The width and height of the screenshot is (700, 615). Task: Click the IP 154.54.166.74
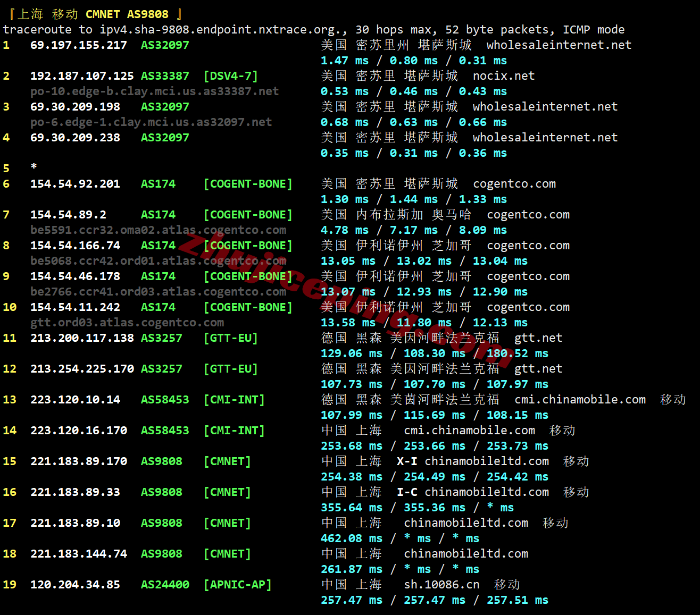coord(75,246)
